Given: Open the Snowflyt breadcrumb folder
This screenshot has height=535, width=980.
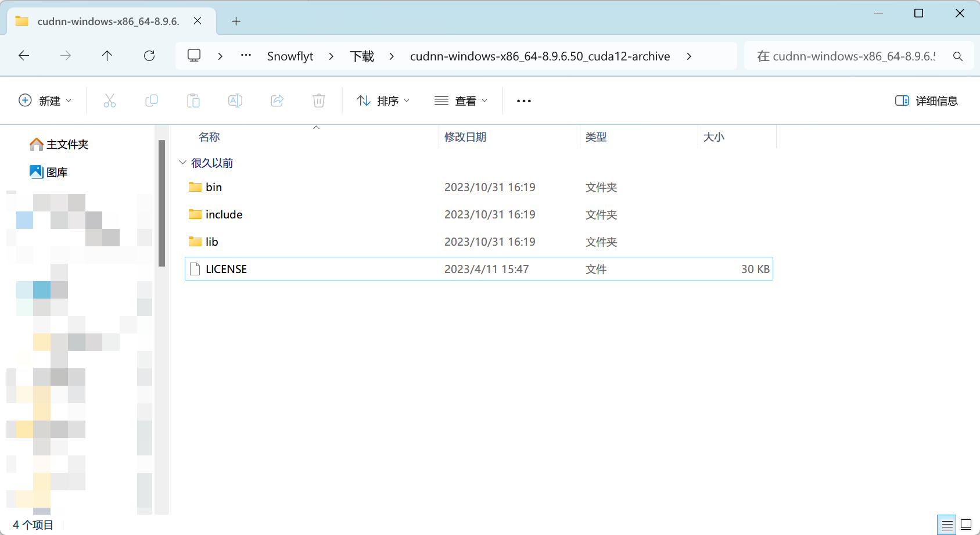Looking at the screenshot, I should [290, 56].
